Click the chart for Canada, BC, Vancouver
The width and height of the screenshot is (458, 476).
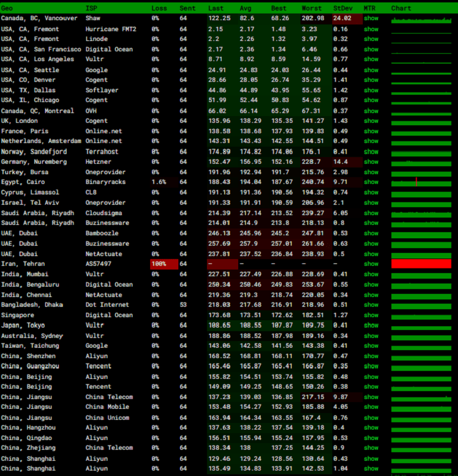tap(421, 20)
